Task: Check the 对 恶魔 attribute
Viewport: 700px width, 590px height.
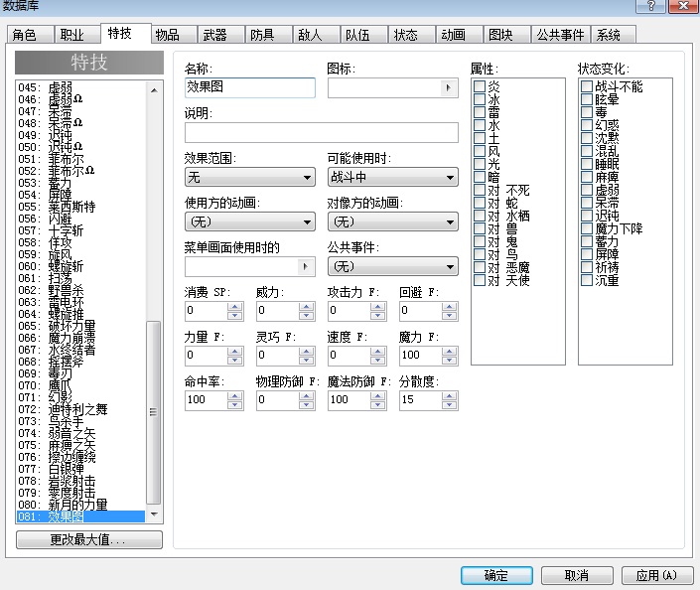Action: click(480, 267)
